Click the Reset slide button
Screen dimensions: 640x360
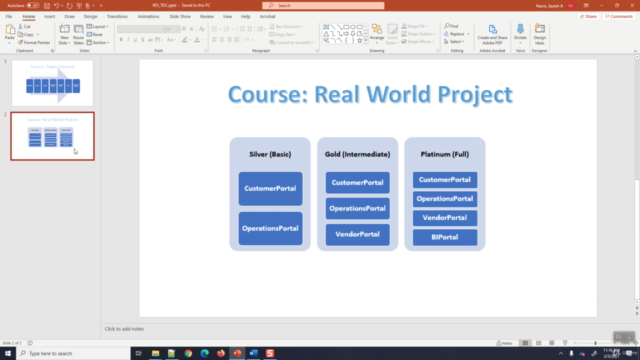click(x=95, y=34)
